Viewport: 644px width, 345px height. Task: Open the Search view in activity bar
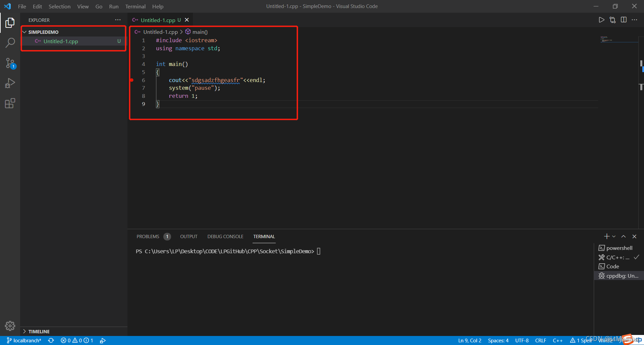[x=10, y=43]
